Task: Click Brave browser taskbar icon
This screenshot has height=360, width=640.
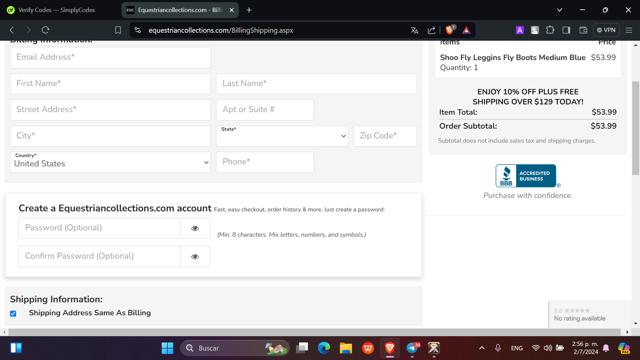Action: pos(389,348)
